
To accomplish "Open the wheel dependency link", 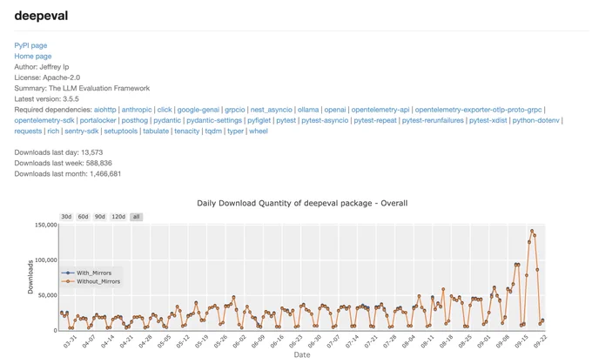I will (x=259, y=131).
